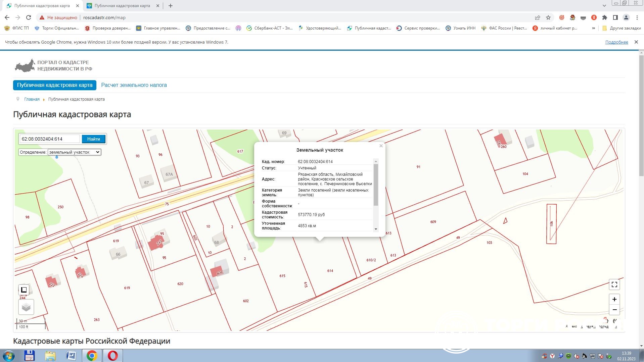Click the Не защищено security warning
The image size is (644, 362).
(x=59, y=17)
